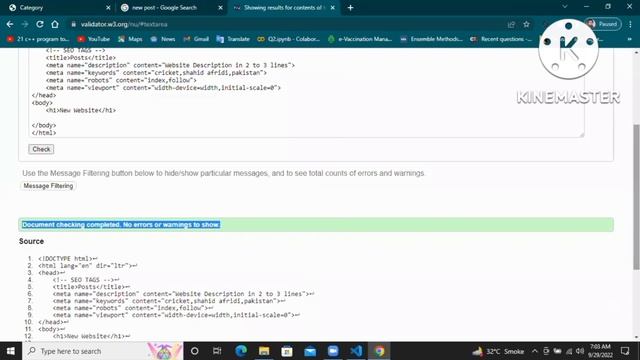The width and height of the screenshot is (640, 360).
Task: Open the Recent questions bookmark
Action: tap(501, 39)
